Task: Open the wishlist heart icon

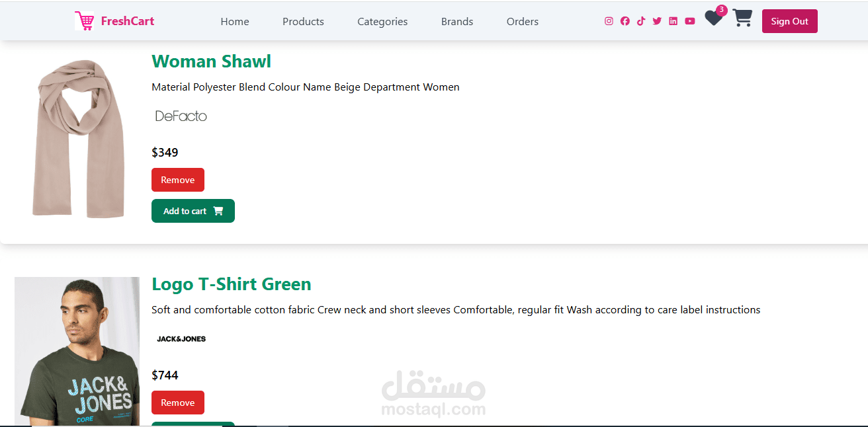Action: (713, 19)
